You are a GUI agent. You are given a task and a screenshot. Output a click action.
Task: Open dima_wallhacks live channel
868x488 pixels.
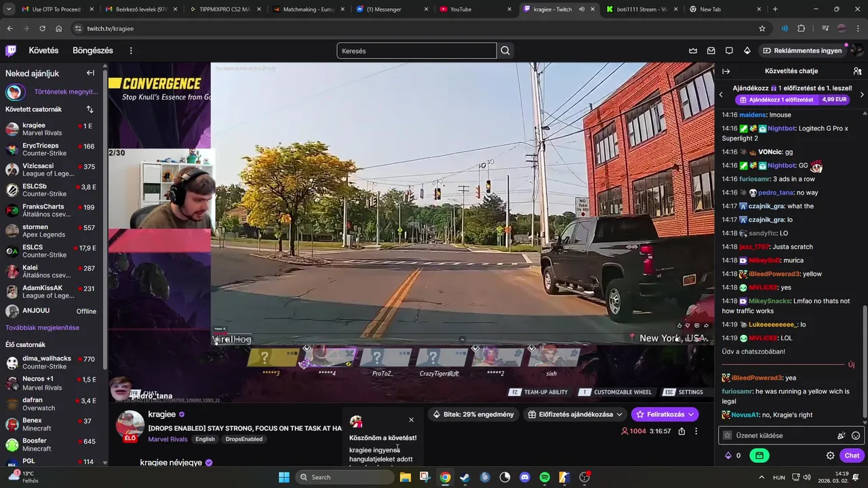pos(52,362)
